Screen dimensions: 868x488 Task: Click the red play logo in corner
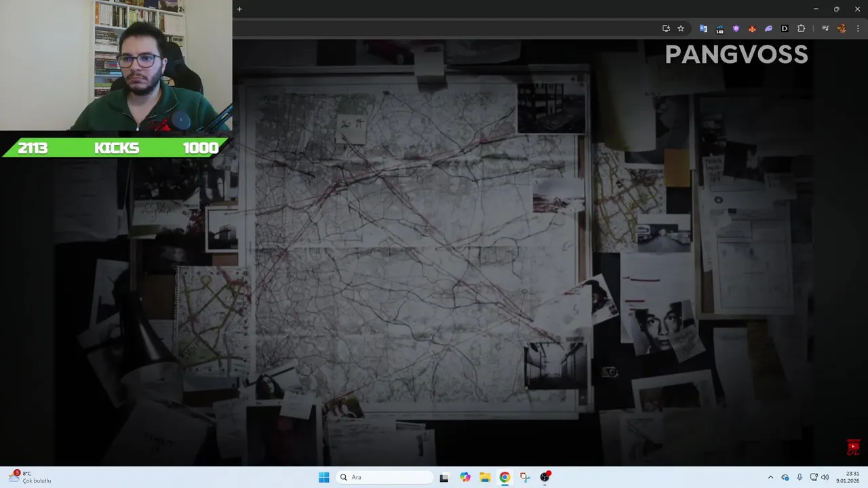click(853, 447)
